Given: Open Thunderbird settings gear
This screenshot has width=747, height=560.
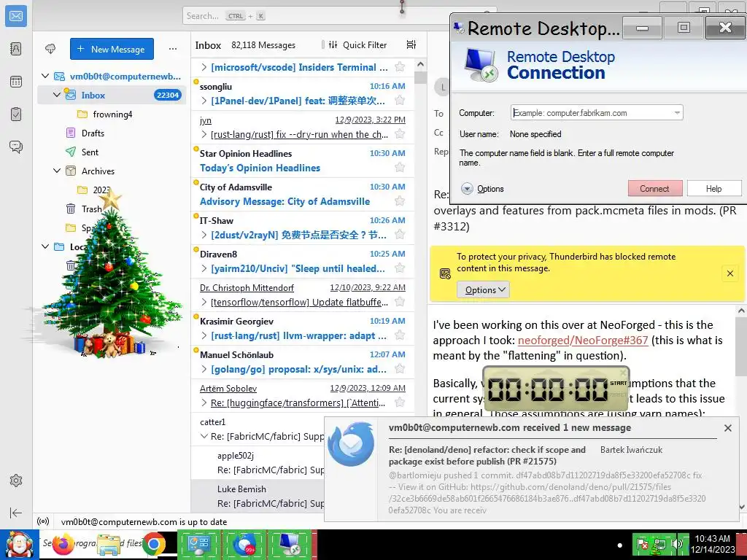Looking at the screenshot, I should [x=16, y=481].
